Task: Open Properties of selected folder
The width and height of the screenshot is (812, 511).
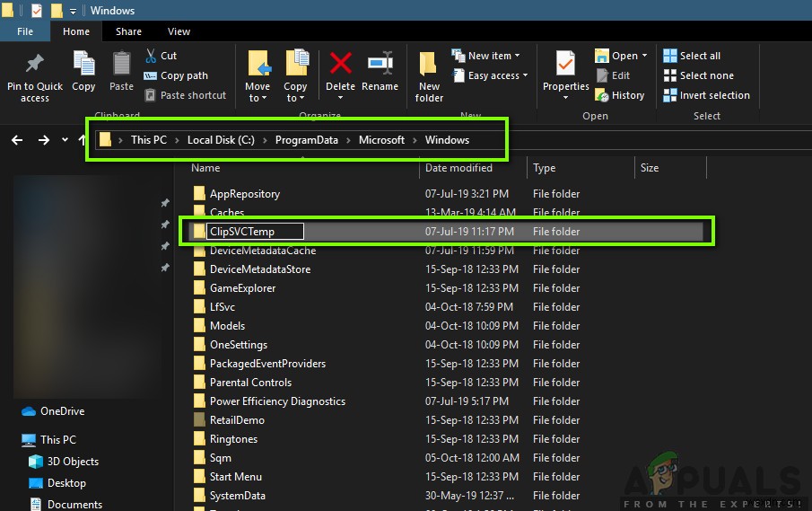Action: point(565,75)
